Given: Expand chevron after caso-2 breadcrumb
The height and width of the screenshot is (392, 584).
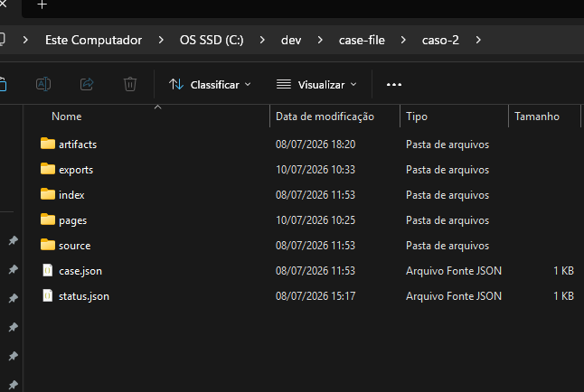Looking at the screenshot, I should coord(478,40).
